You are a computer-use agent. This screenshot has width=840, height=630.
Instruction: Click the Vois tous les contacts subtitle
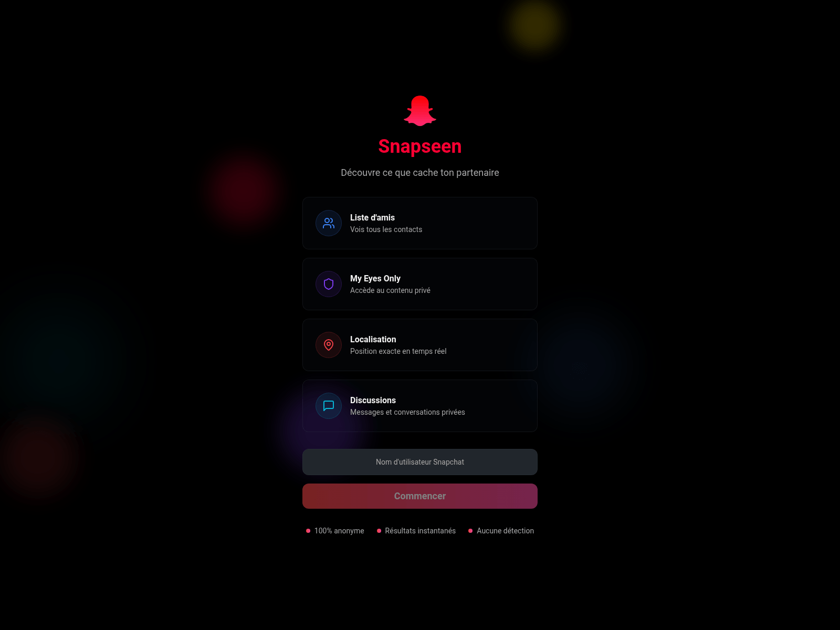pos(386,229)
